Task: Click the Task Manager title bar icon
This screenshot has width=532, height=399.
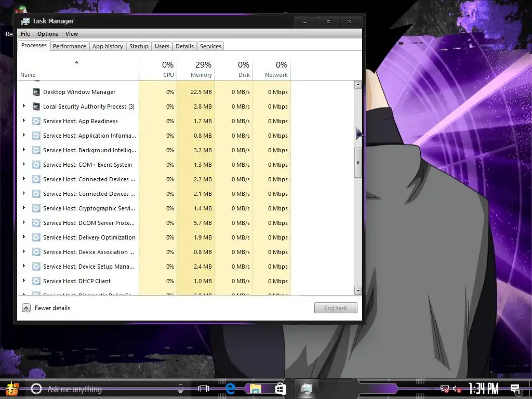Action: tap(25, 21)
